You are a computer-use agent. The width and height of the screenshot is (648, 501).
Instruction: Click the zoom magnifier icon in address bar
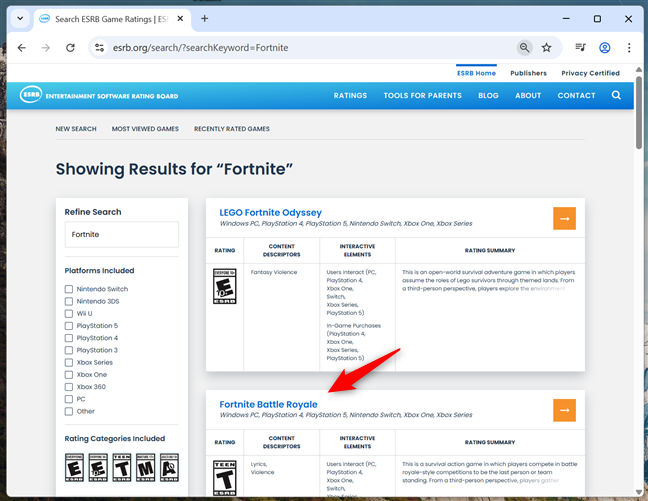(524, 48)
